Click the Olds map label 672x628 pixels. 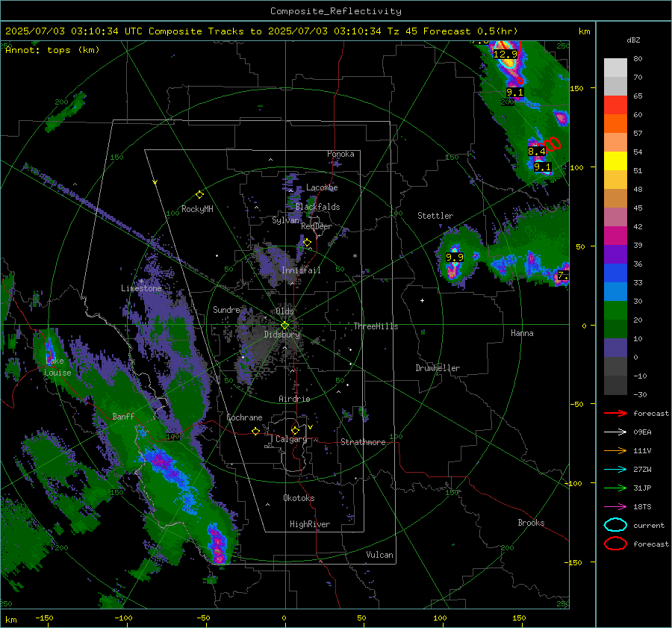[284, 311]
